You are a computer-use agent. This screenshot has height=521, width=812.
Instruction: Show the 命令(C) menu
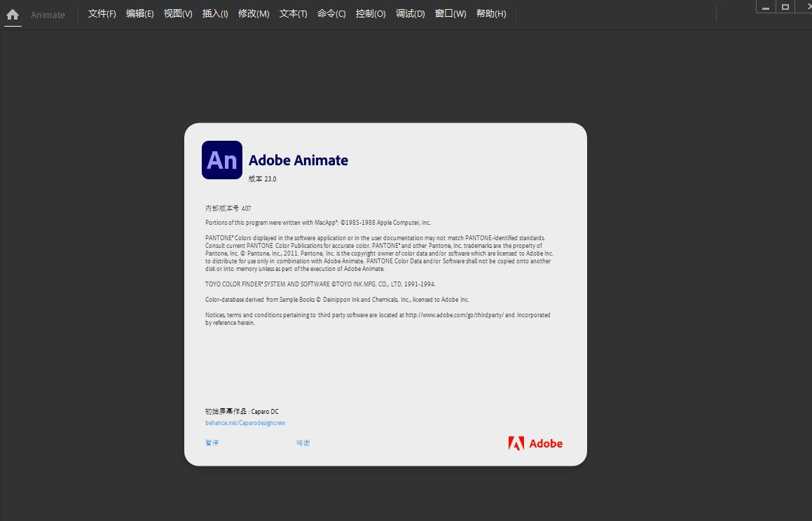tap(331, 14)
